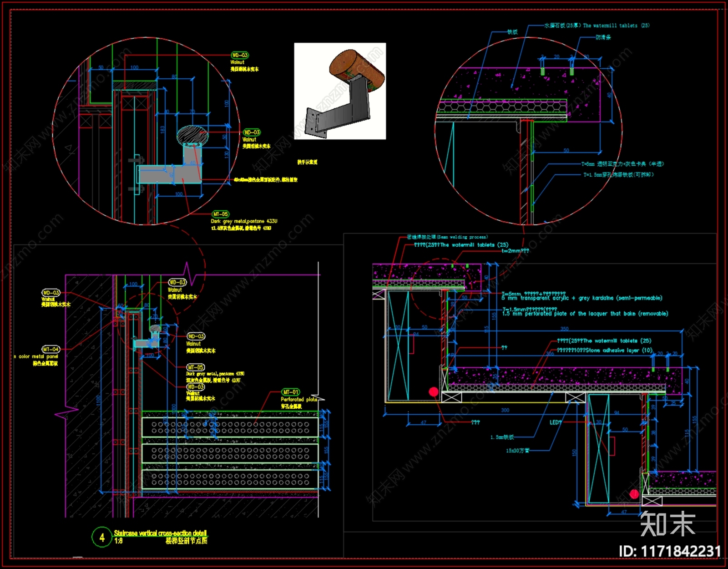Select 'Dark grey metal,pantone 433U' note in detail circle
This screenshot has height=569, width=728.
244,221
